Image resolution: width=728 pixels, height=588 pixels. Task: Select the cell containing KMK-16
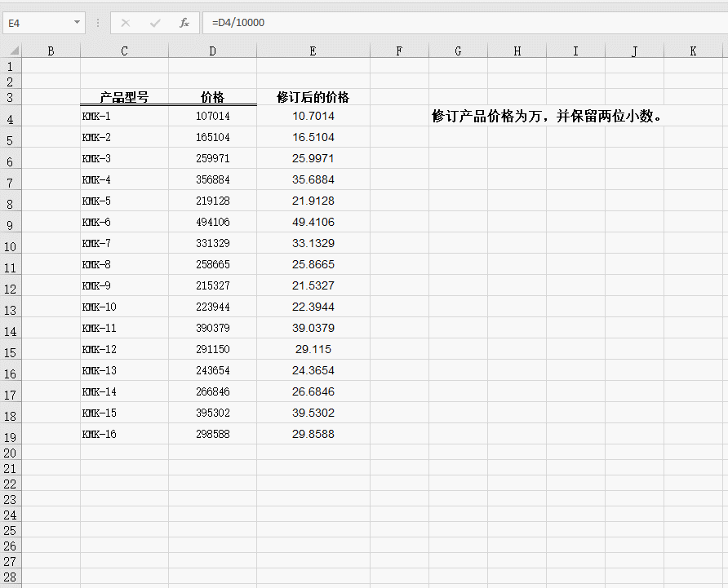(124, 434)
